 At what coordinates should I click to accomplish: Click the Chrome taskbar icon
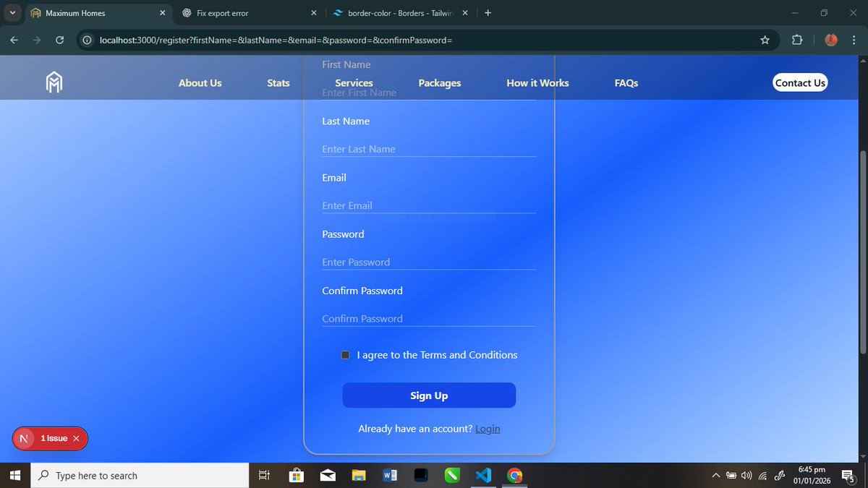click(515, 476)
